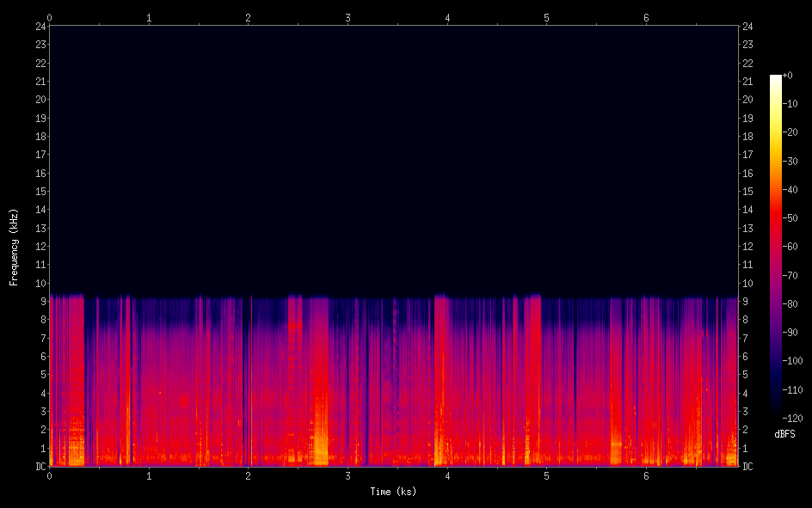This screenshot has width=812, height=508.
Task: Click the white top end of the color bar
Action: 776,78
